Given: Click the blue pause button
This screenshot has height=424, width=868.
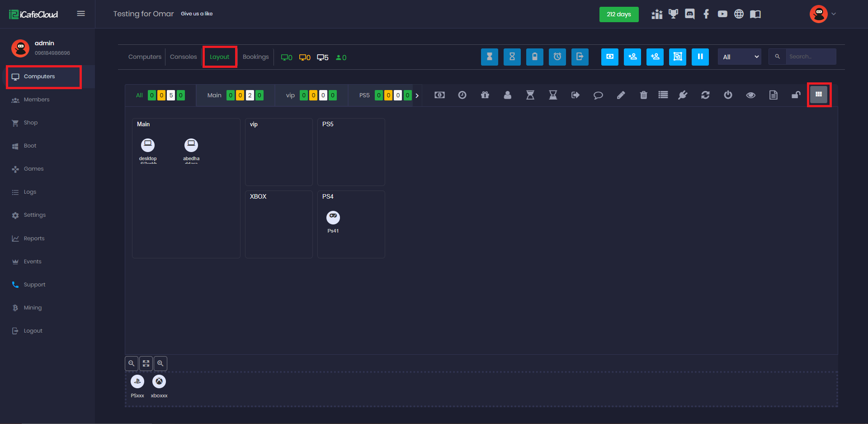Looking at the screenshot, I should tap(700, 57).
